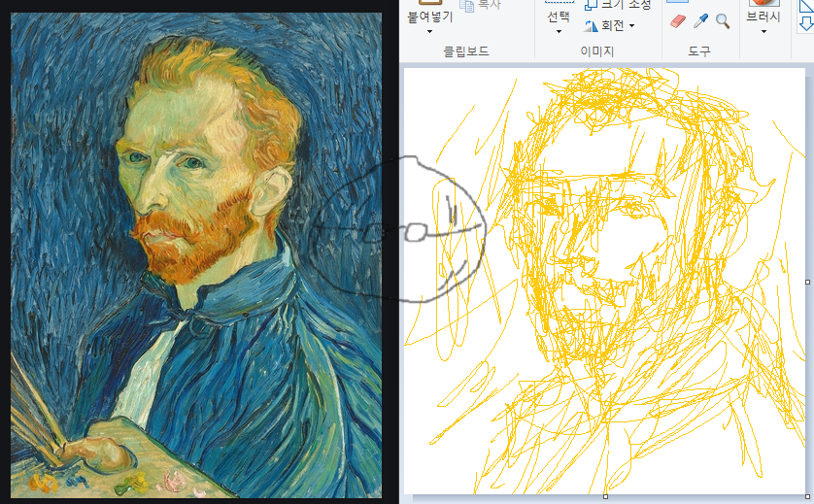Screen dimensions: 814x504
Task: Click the 회전 rotate icon
Action: pos(591,25)
